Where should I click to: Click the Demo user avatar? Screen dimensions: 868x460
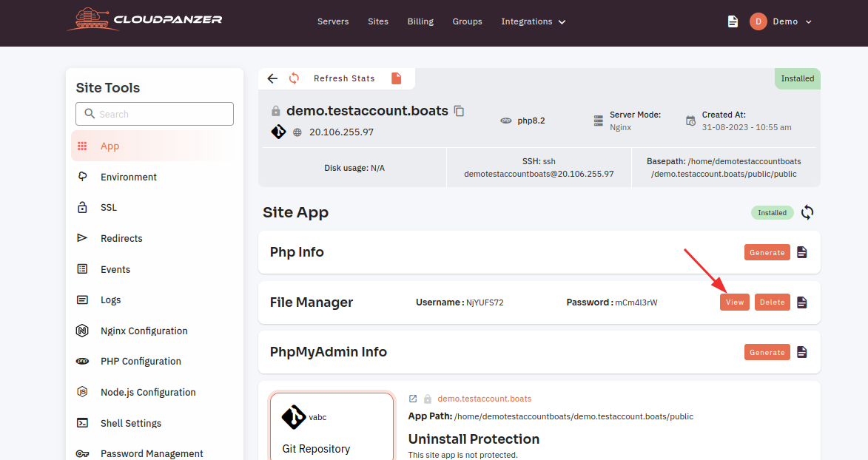point(758,21)
